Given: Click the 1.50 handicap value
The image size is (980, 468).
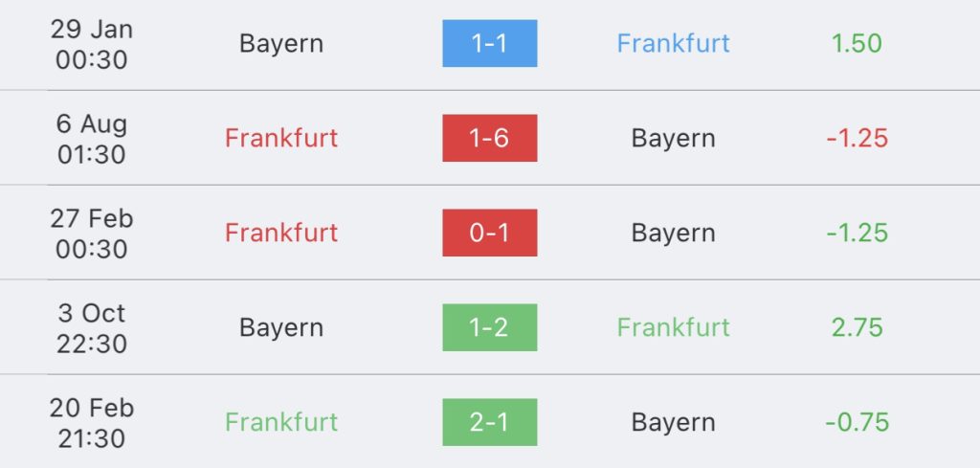Looking at the screenshot, I should [857, 43].
